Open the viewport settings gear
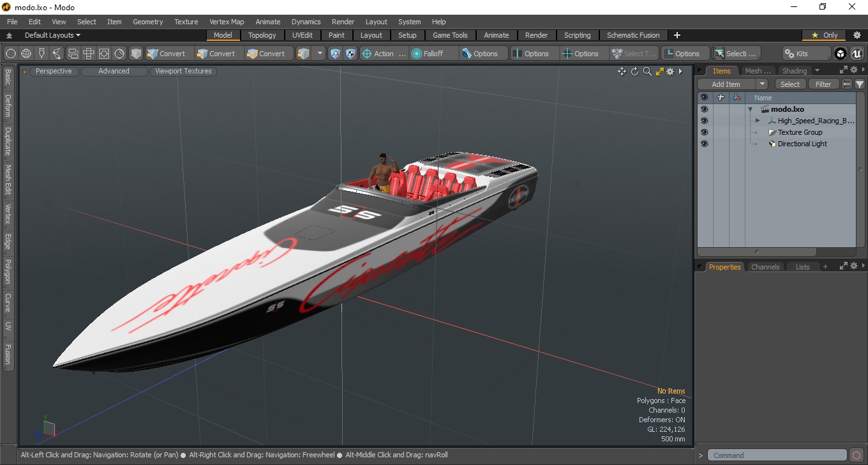 670,72
